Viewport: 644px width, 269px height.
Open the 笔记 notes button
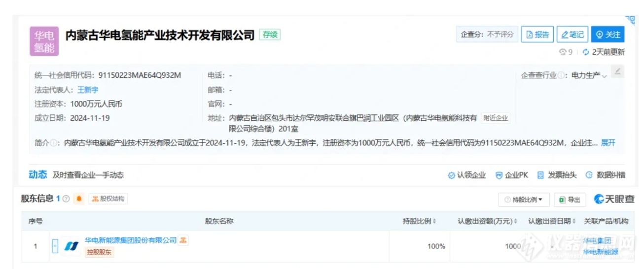572,34
